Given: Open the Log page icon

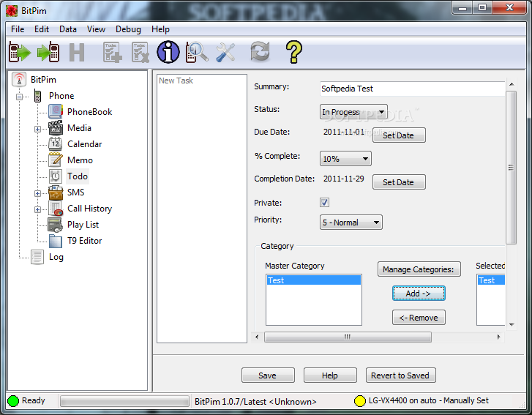Looking at the screenshot, I should (x=37, y=257).
